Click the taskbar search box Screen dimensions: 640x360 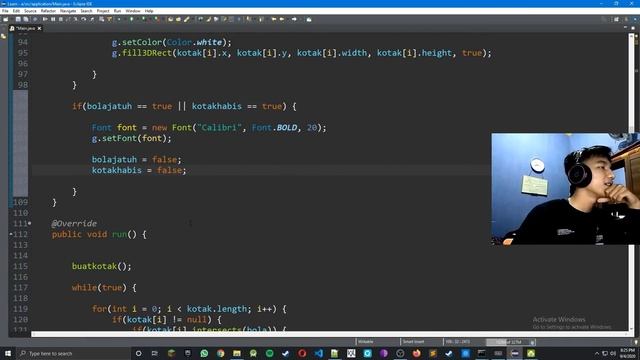[x=73, y=353]
